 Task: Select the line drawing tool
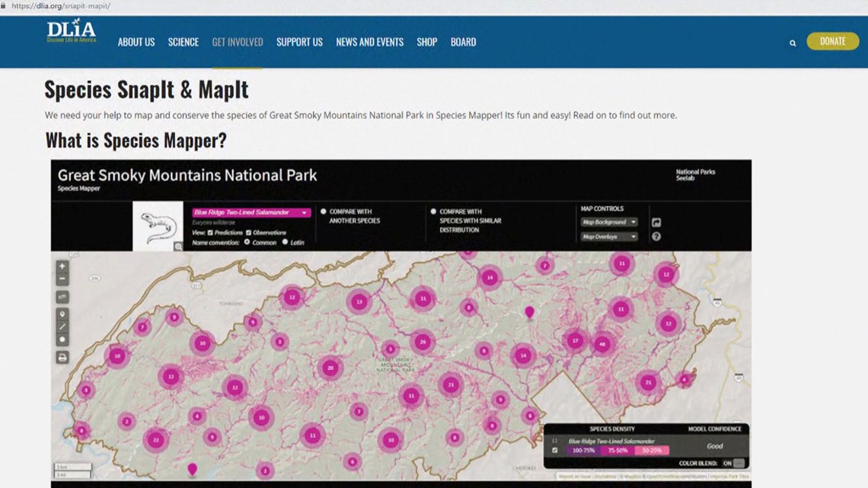coord(62,327)
